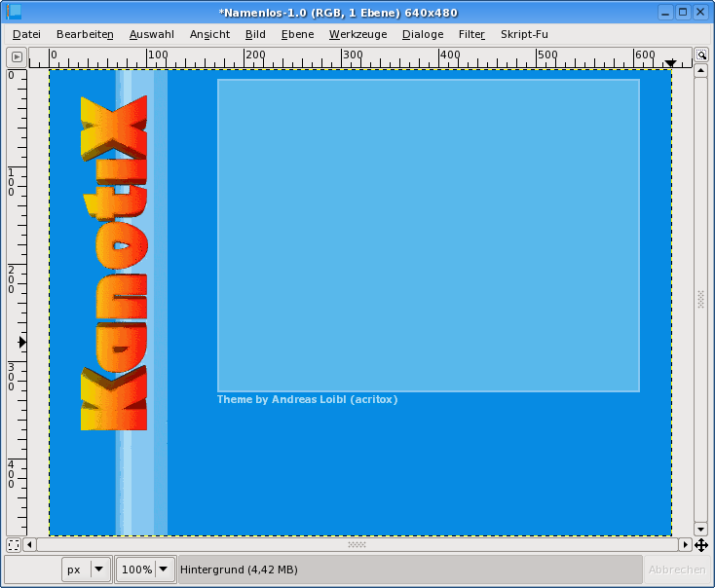
Task: Open the Datei menu
Action: tap(26, 34)
